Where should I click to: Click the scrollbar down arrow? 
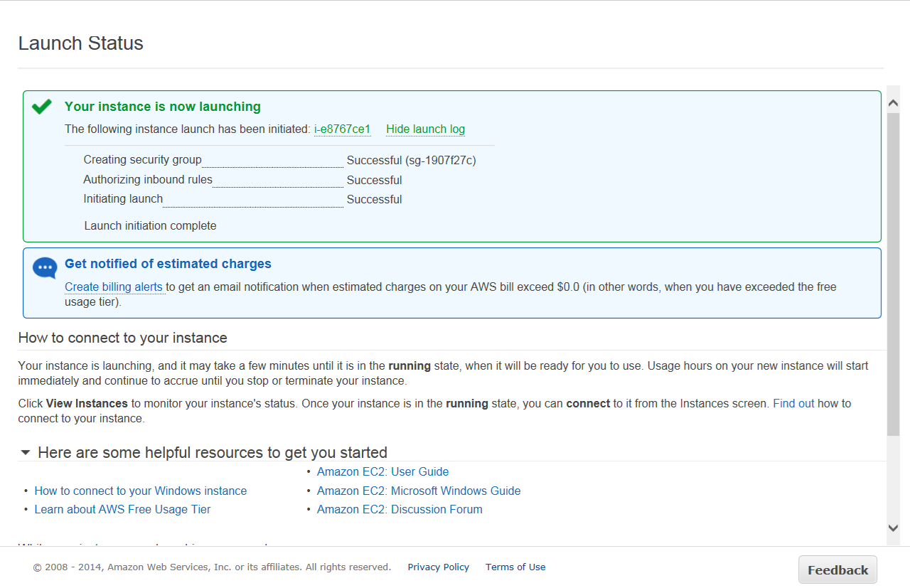tap(894, 528)
